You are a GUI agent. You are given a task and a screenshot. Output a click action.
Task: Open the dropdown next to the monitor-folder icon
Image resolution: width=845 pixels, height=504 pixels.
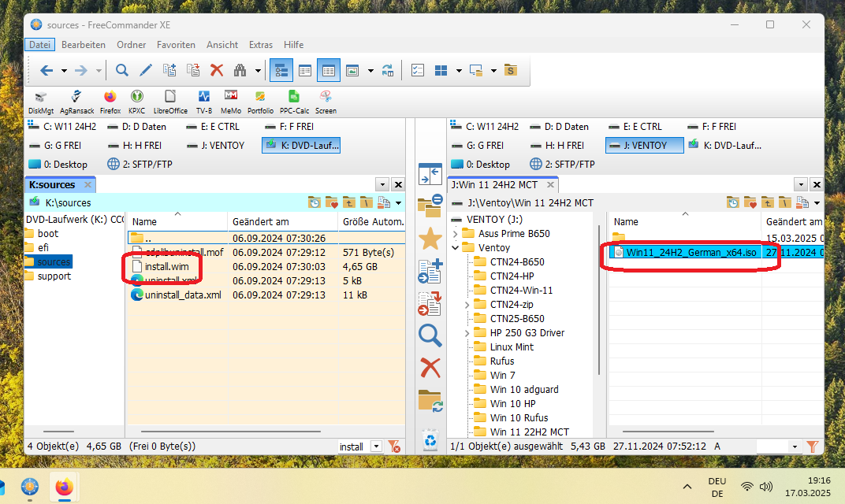click(x=493, y=71)
